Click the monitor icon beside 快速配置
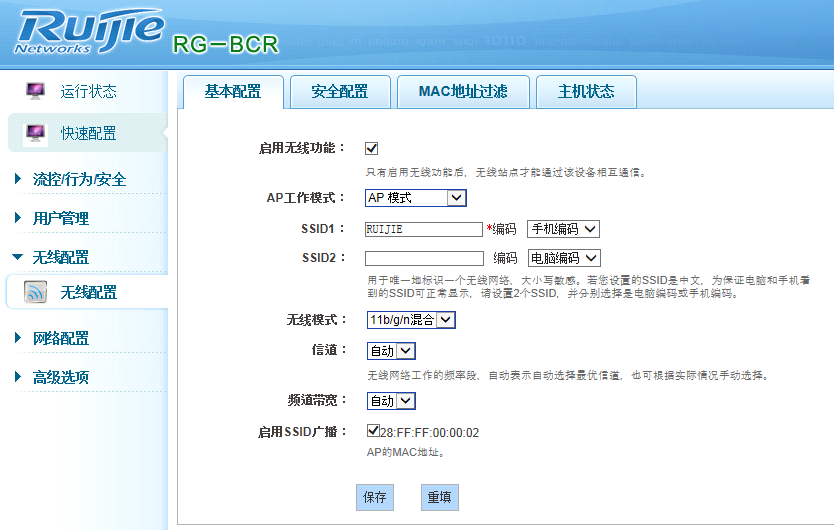The image size is (834, 530). pyautogui.click(x=35, y=133)
